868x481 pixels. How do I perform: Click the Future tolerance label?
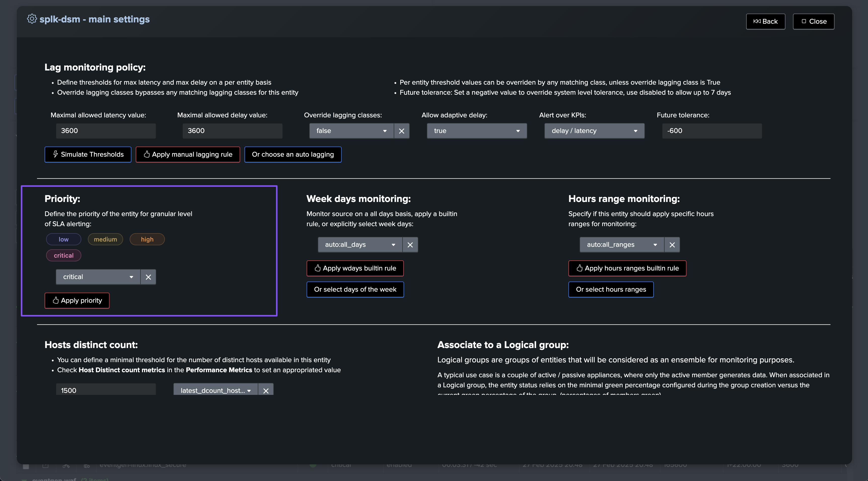tap(683, 115)
